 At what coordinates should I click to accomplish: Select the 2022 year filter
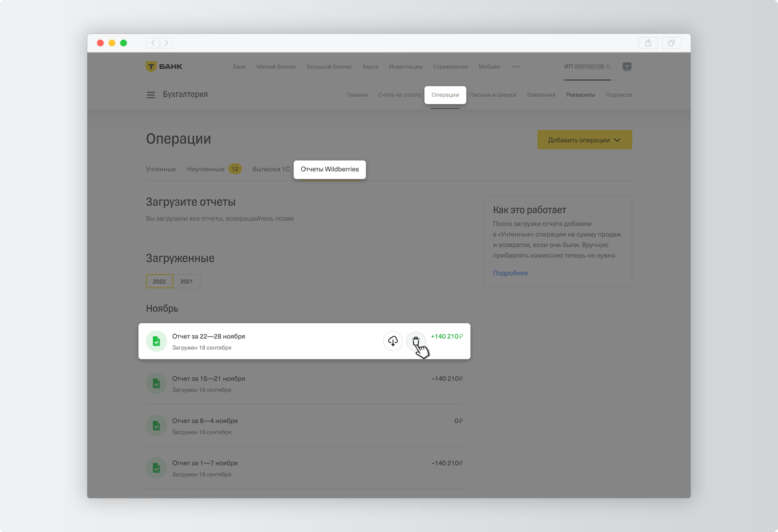point(159,281)
